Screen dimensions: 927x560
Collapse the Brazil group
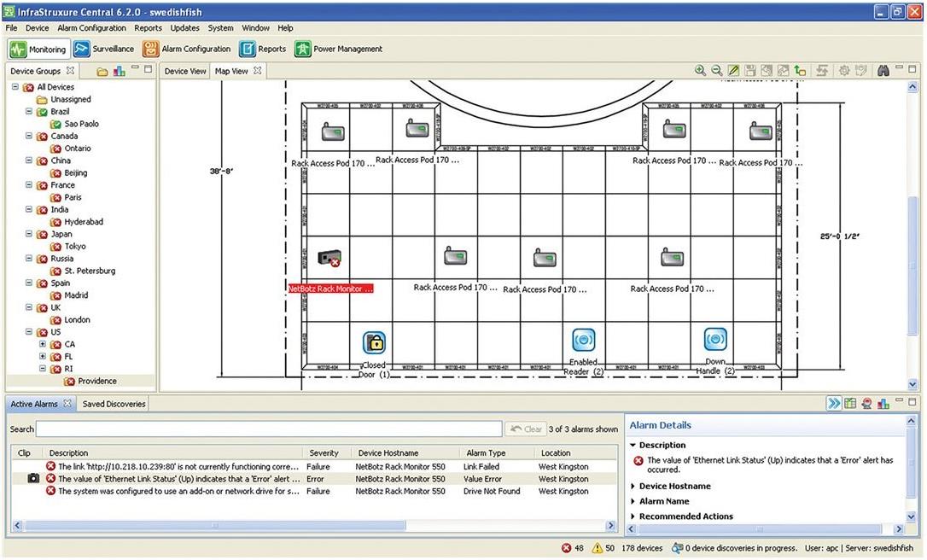[x=28, y=111]
